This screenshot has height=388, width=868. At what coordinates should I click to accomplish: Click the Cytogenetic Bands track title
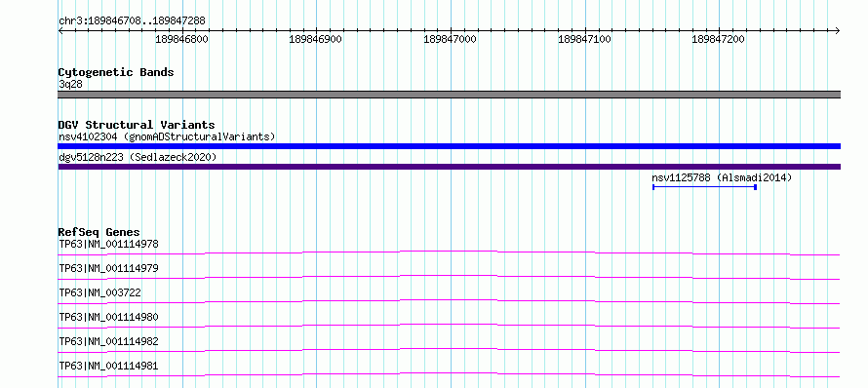click(116, 72)
